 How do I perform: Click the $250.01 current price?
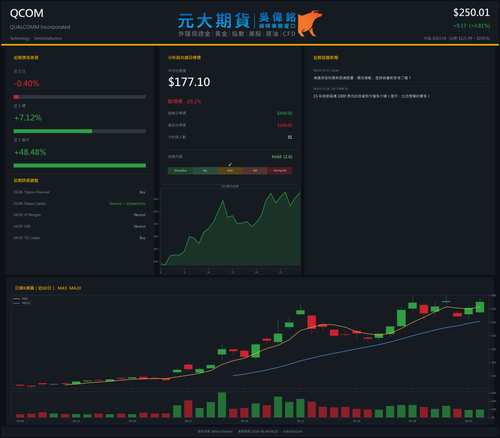point(471,13)
